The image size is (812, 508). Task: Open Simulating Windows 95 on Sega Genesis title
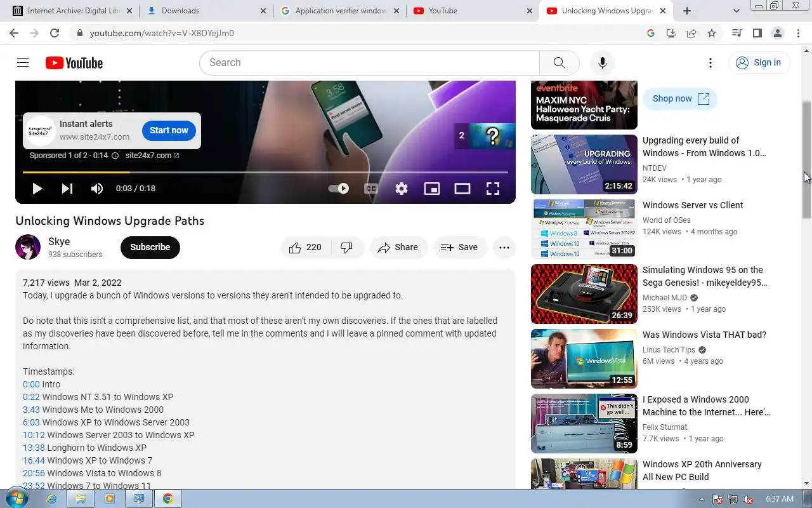click(704, 276)
